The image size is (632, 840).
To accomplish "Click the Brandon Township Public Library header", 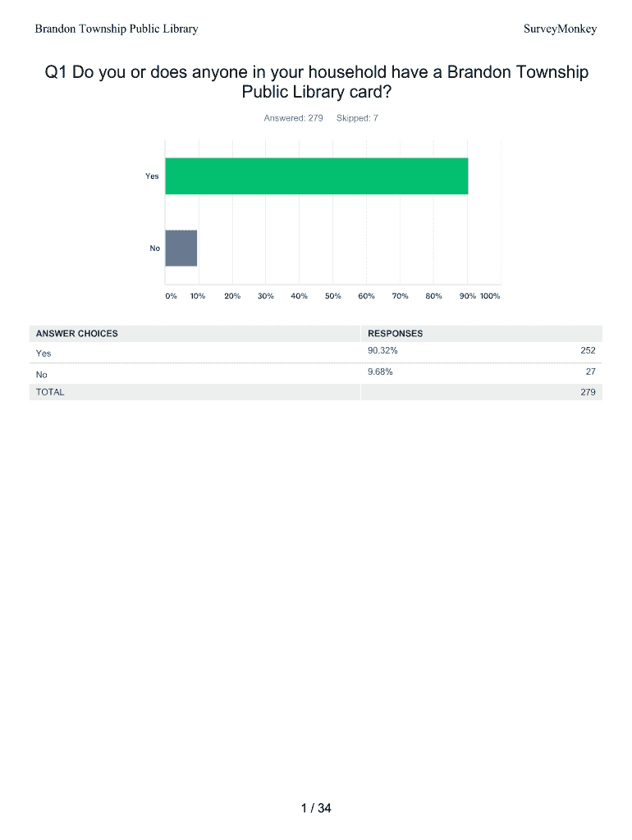I will [x=116, y=30].
